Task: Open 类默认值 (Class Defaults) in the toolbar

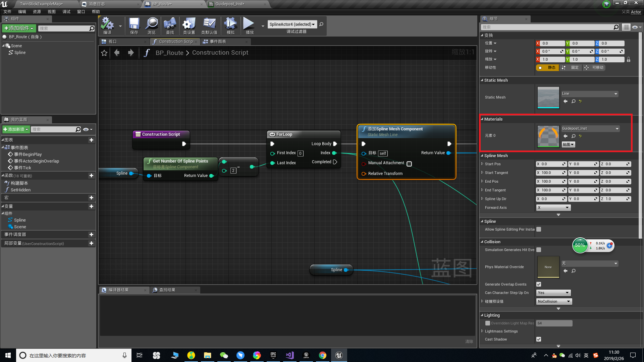Action: click(x=209, y=25)
